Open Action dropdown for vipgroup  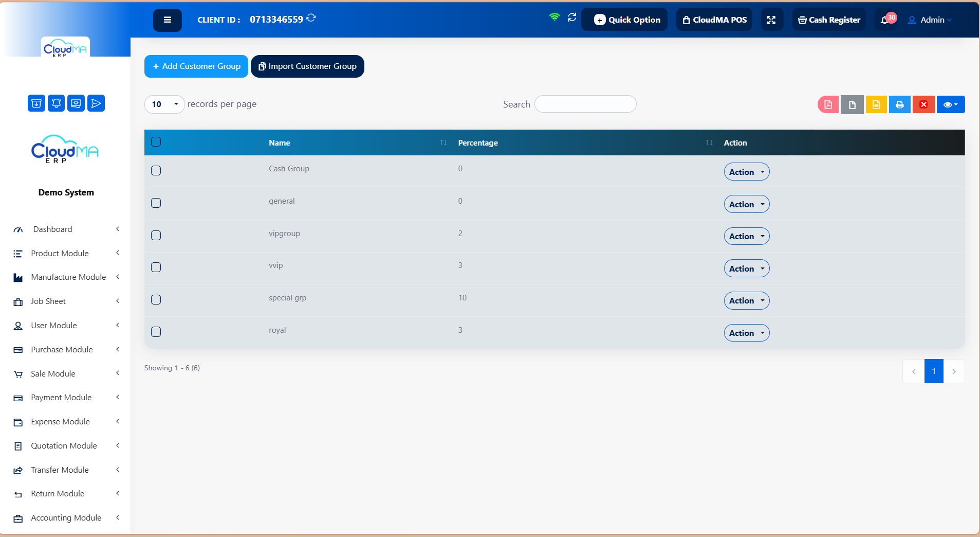pyautogui.click(x=747, y=236)
